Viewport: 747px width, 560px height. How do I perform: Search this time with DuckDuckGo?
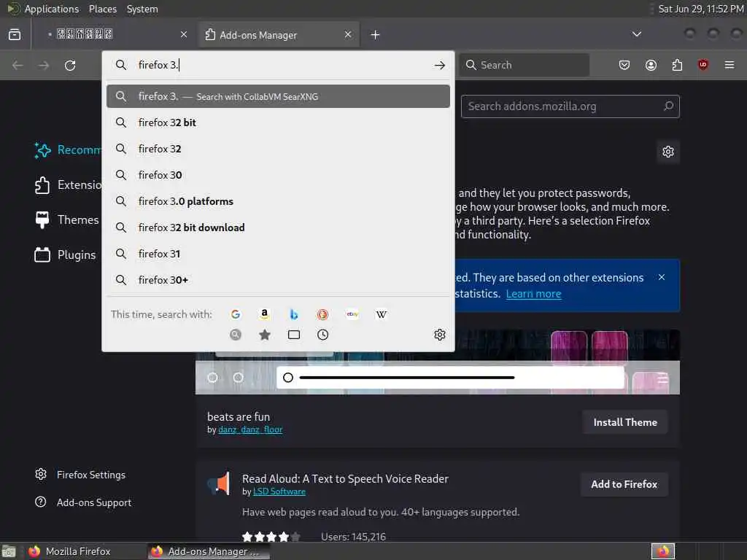pos(322,314)
